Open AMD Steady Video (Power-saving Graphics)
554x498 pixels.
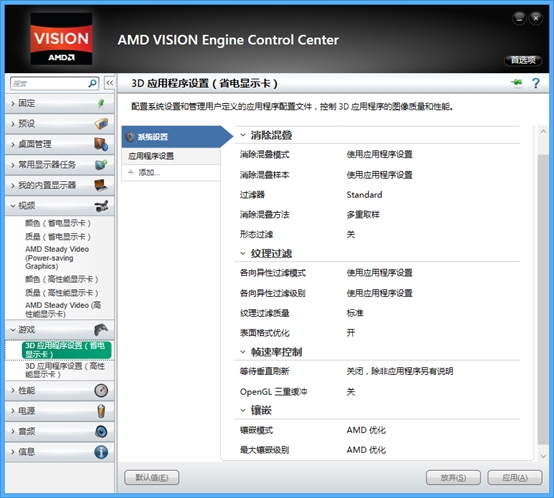click(57, 257)
